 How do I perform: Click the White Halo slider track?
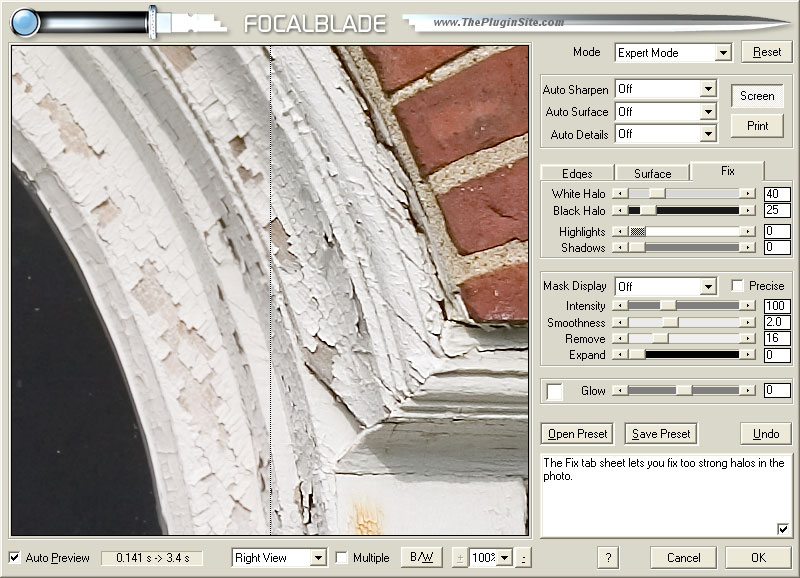(x=684, y=193)
